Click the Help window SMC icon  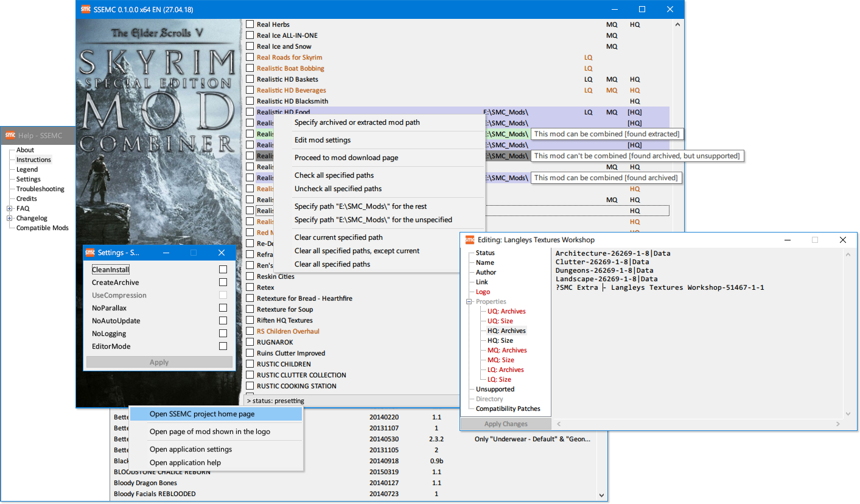click(x=10, y=135)
